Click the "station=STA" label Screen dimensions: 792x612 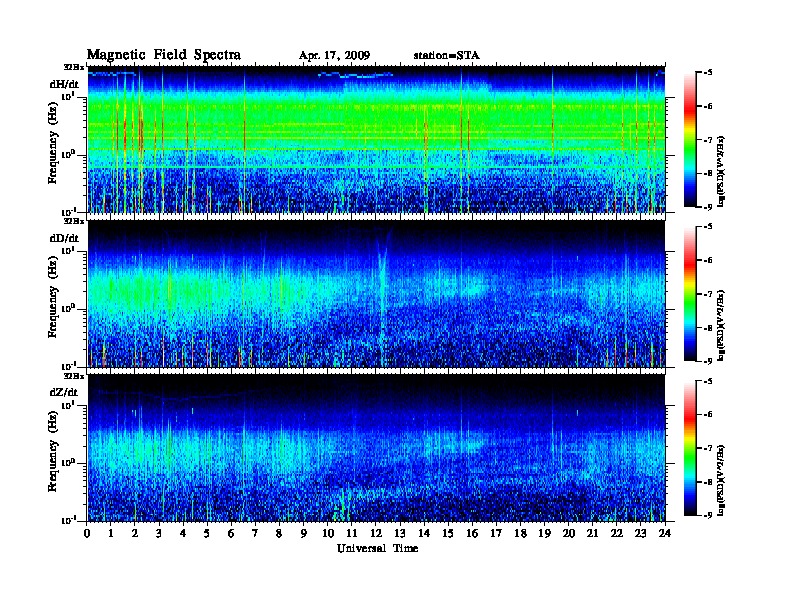coord(446,56)
